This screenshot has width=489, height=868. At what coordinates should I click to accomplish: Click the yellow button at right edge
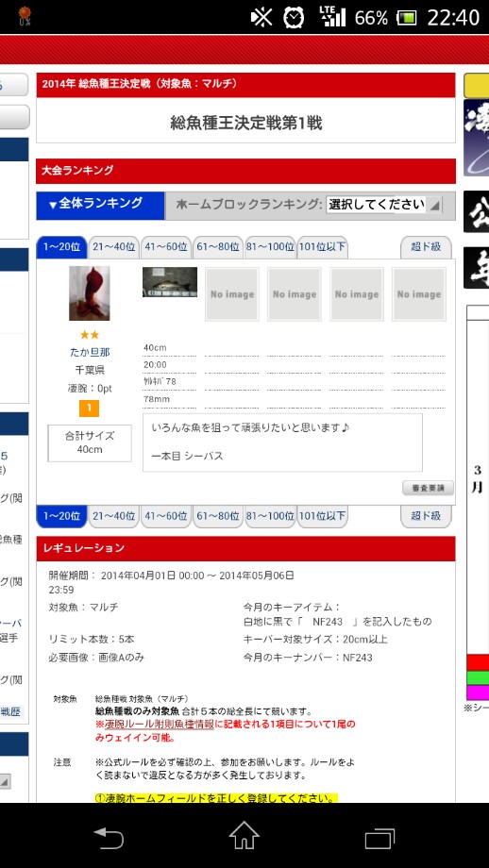coord(477,85)
